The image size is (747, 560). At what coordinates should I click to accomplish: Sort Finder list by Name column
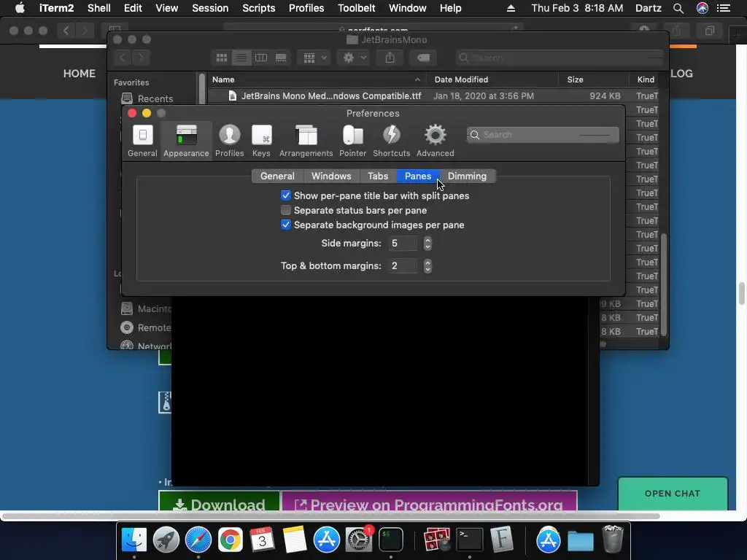coord(317,79)
